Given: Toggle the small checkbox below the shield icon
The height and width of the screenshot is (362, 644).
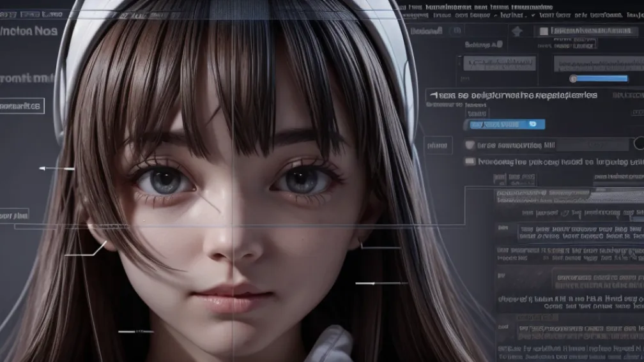Looking at the screenshot, I should 471,162.
